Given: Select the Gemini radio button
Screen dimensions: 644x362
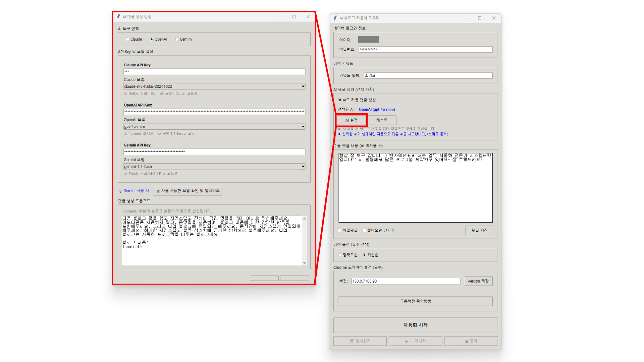Looking at the screenshot, I should tap(177, 39).
